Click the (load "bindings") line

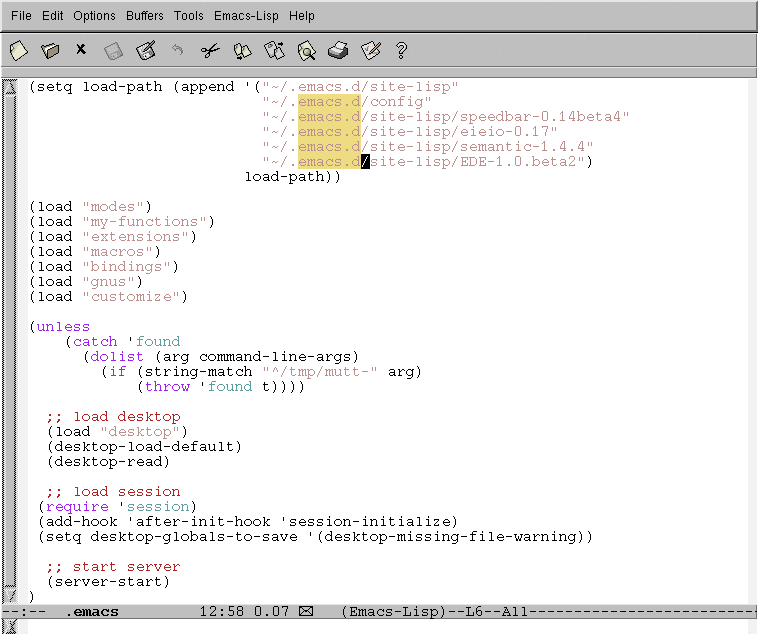pyautogui.click(x=104, y=267)
